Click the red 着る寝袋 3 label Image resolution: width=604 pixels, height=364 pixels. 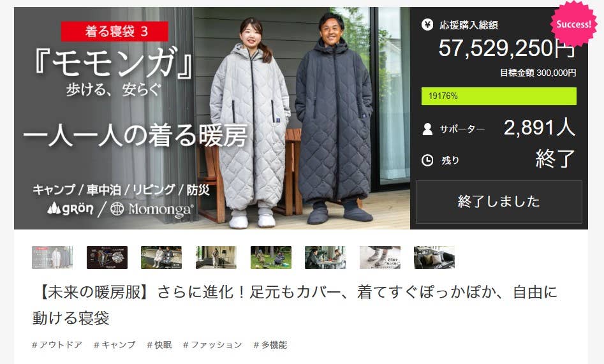coord(115,31)
